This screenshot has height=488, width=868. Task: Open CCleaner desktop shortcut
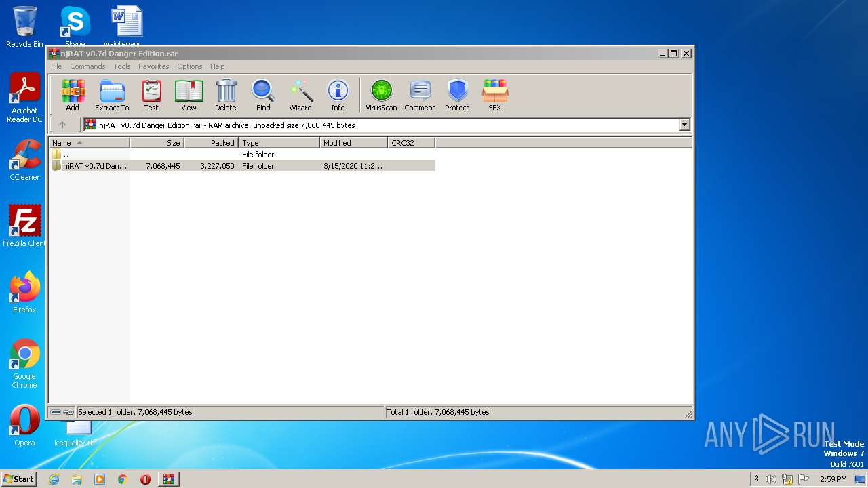(24, 160)
